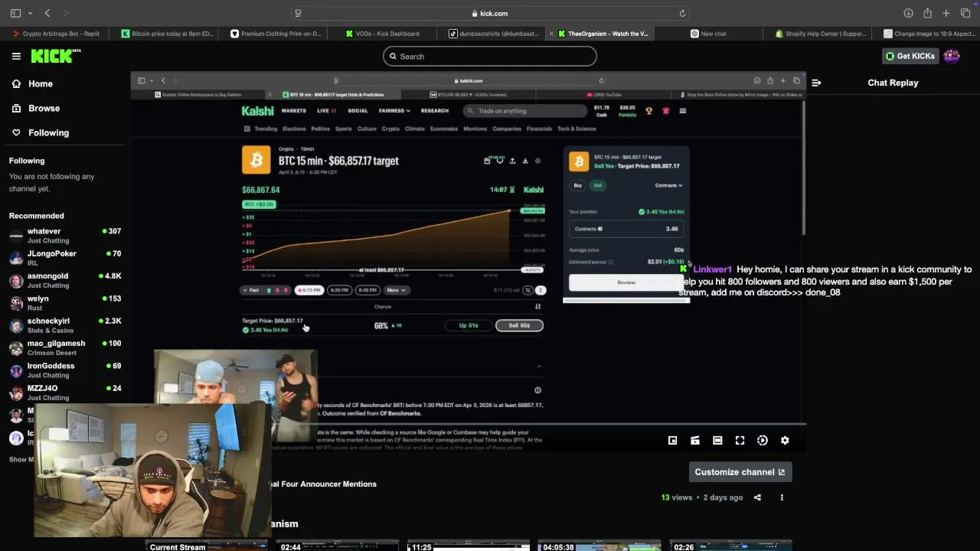Reload the kick.com page
This screenshot has height=551, width=980.
pyautogui.click(x=682, y=13)
